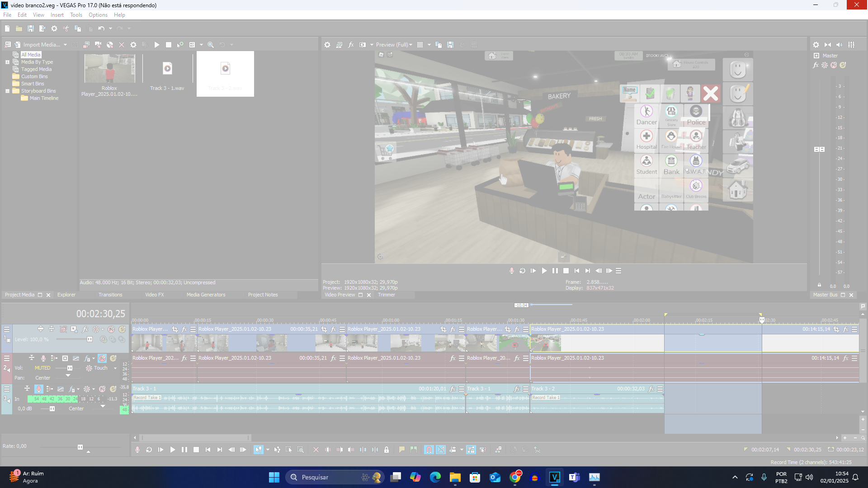Open overlays dropdown arrow in preview toolbar
Image resolution: width=868 pixels, height=488 pixels.
click(x=429, y=45)
